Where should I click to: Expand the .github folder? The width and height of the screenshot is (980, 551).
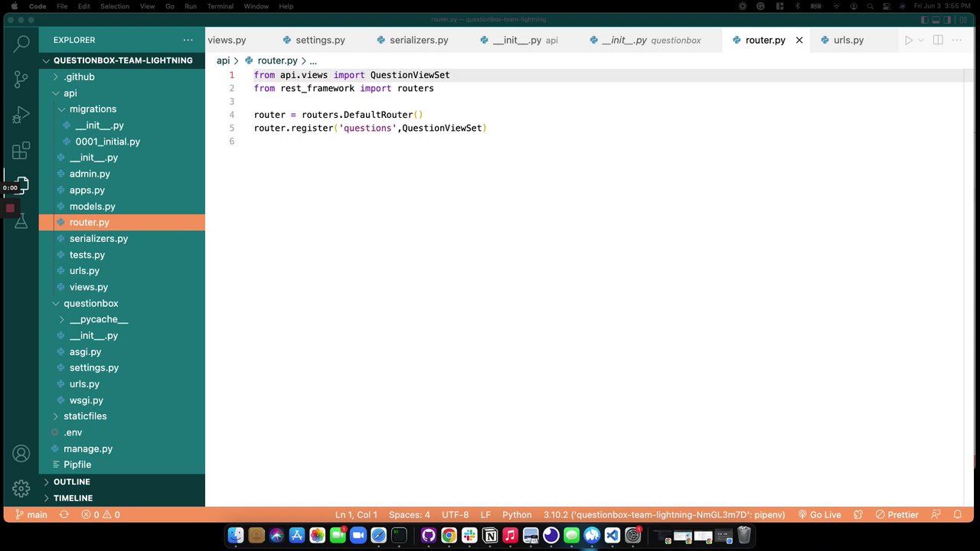tap(122, 77)
